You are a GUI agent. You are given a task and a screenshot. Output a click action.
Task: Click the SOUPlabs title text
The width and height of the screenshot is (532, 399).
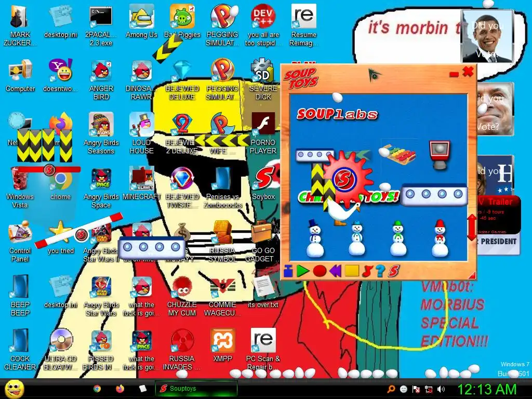[337, 114]
